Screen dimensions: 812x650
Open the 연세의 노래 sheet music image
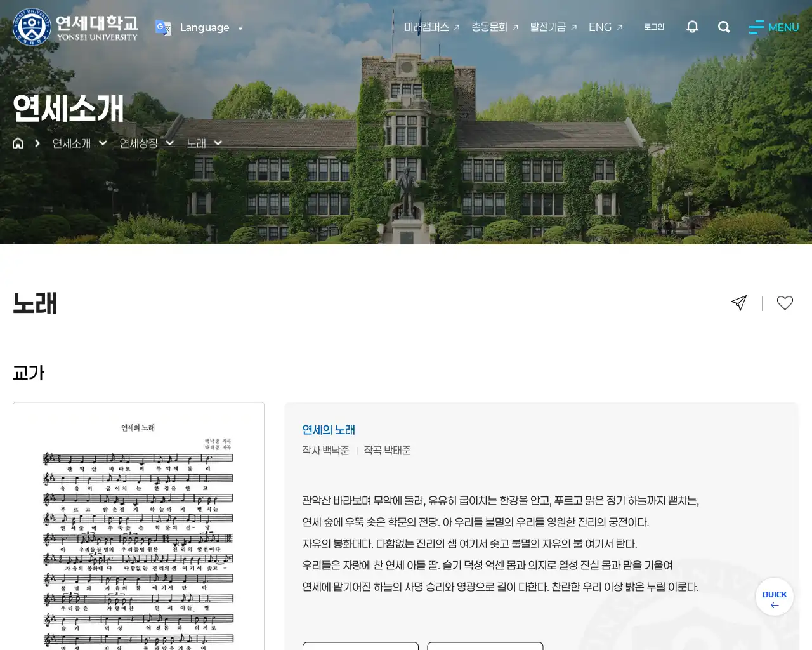click(138, 526)
